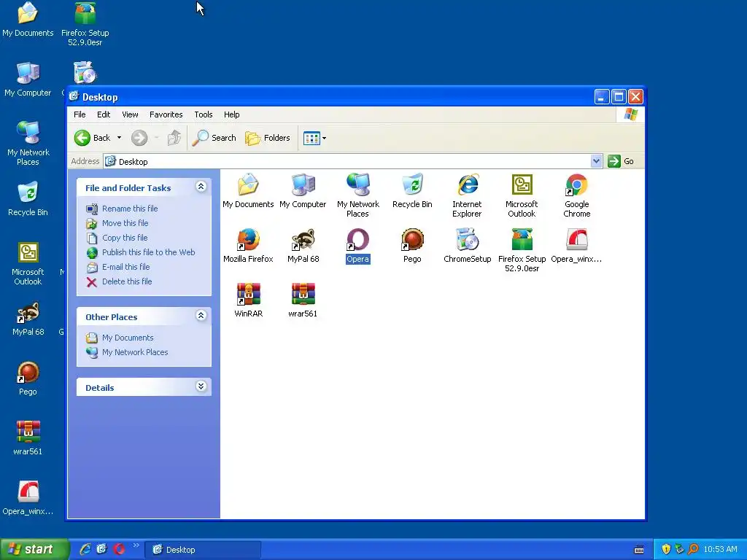Select wrar561 icon on desktop background

[28, 438]
